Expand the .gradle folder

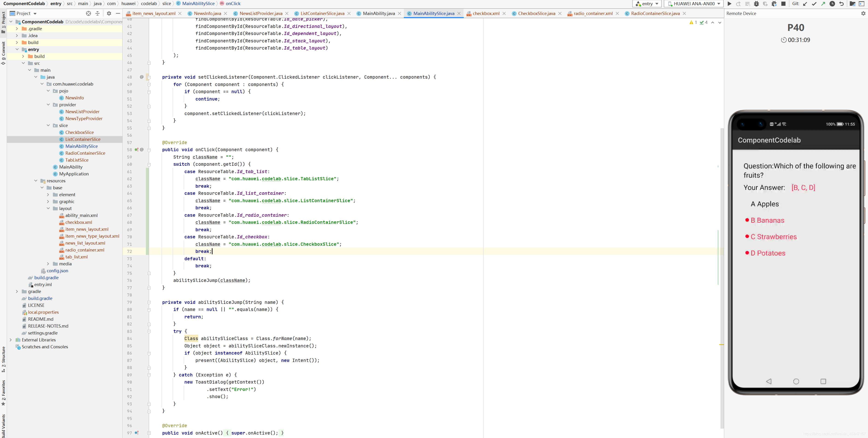click(x=17, y=29)
